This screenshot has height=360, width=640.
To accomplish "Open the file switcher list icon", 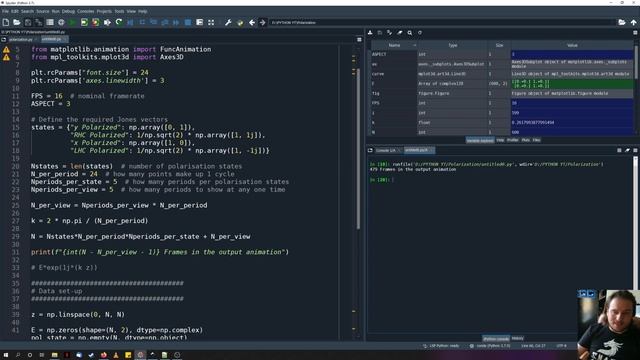I will point(50,22).
